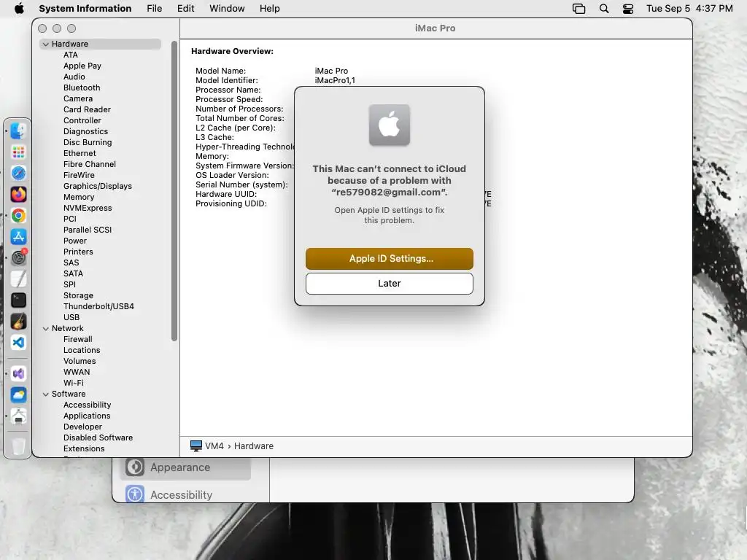Collapse the Network section

tap(46, 329)
